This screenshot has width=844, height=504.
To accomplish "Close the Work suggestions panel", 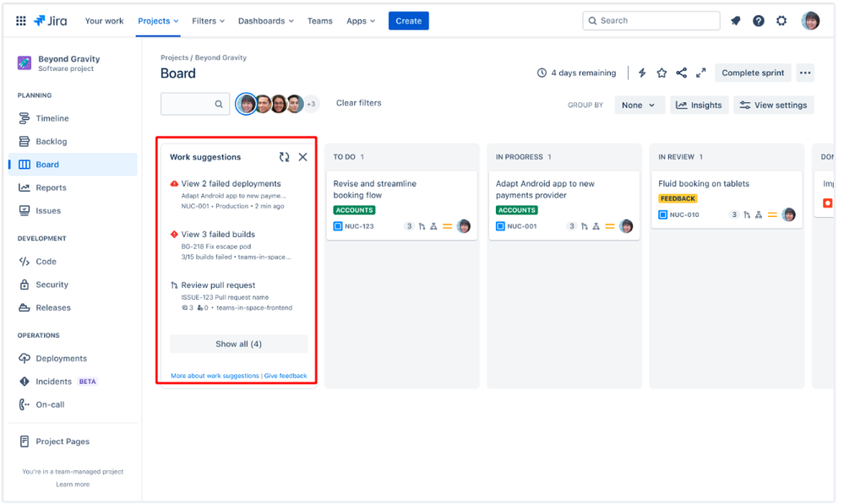I will point(303,157).
